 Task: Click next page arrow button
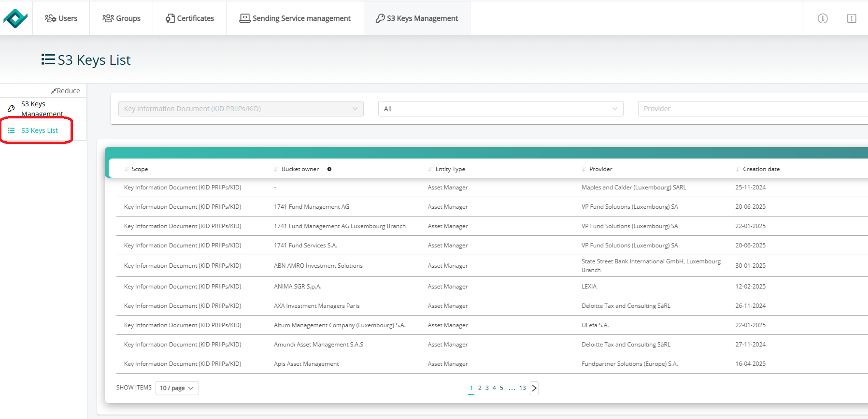click(534, 388)
